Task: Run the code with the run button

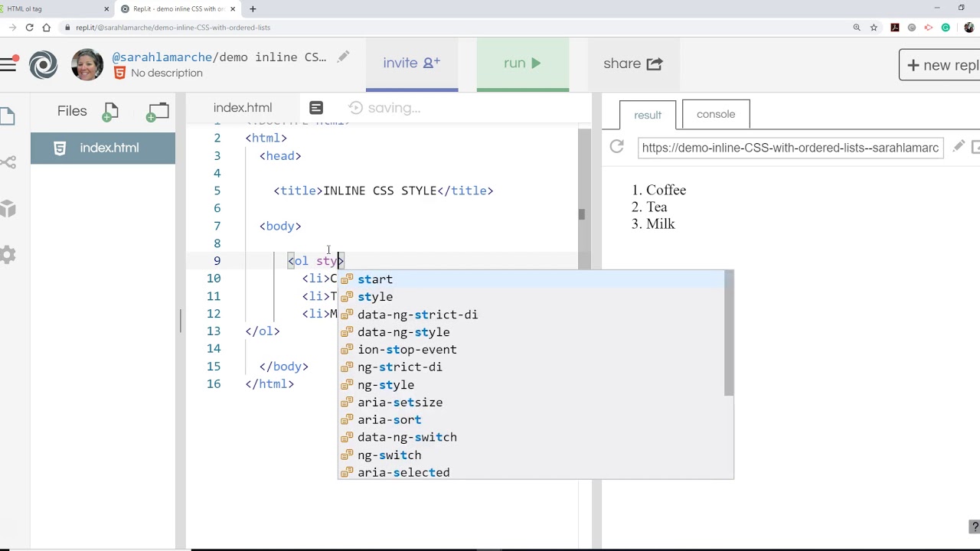Action: [x=523, y=64]
